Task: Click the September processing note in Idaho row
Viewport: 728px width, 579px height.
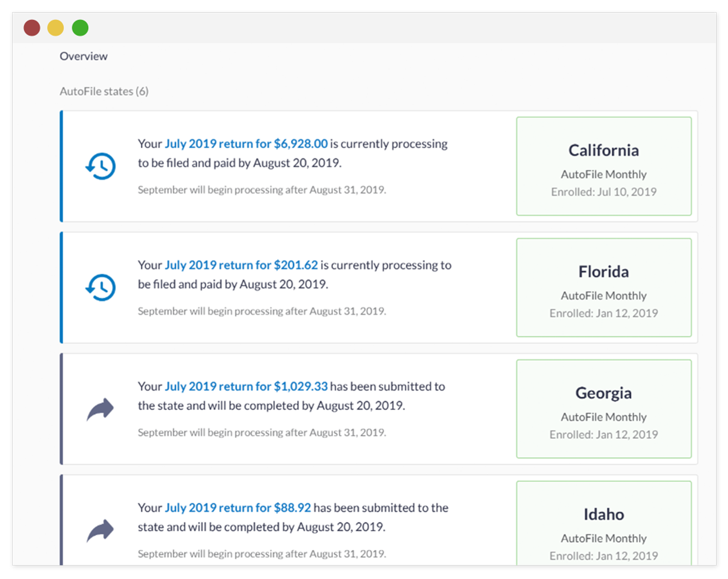Action: coord(262,554)
